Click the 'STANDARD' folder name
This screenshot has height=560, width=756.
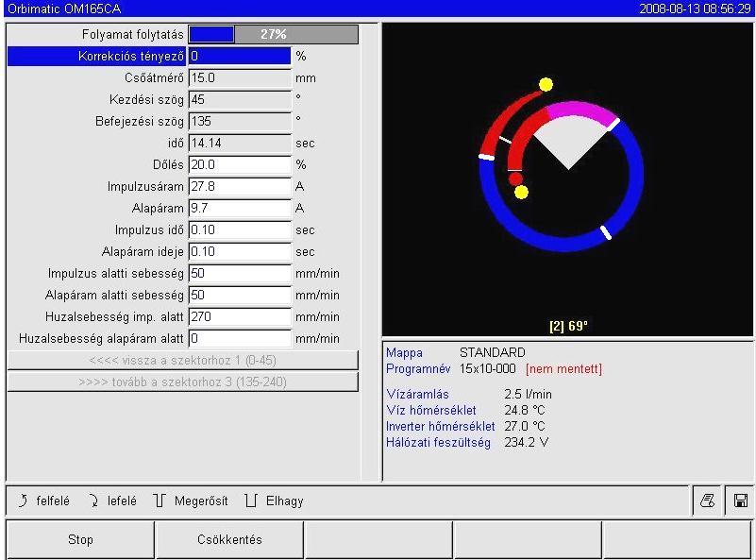tap(493, 352)
